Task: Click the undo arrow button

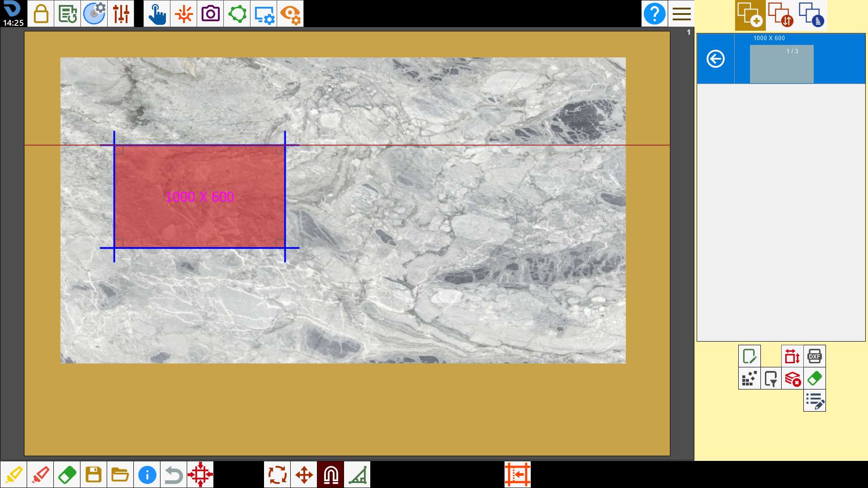Action: coord(174,474)
